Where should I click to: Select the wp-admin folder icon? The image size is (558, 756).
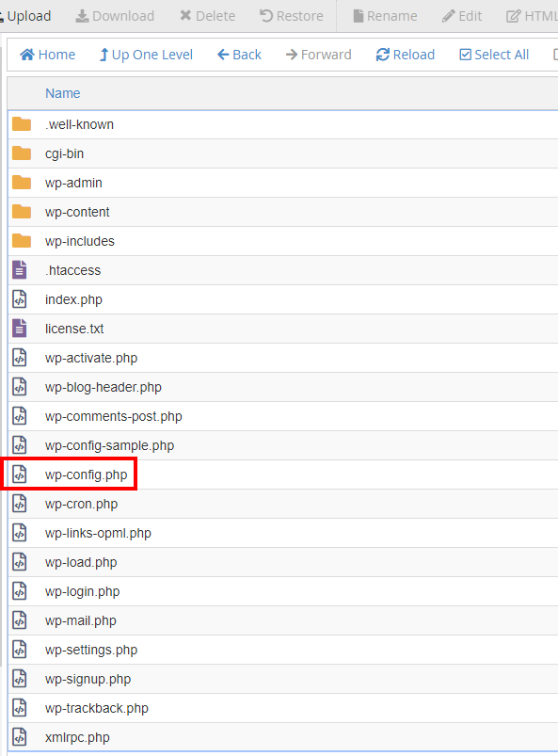[x=22, y=183]
